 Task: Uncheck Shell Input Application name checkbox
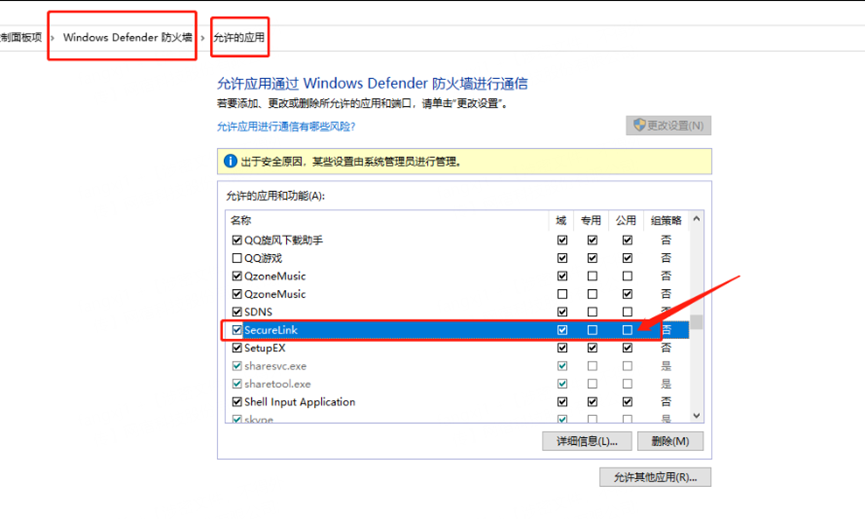pos(237,402)
